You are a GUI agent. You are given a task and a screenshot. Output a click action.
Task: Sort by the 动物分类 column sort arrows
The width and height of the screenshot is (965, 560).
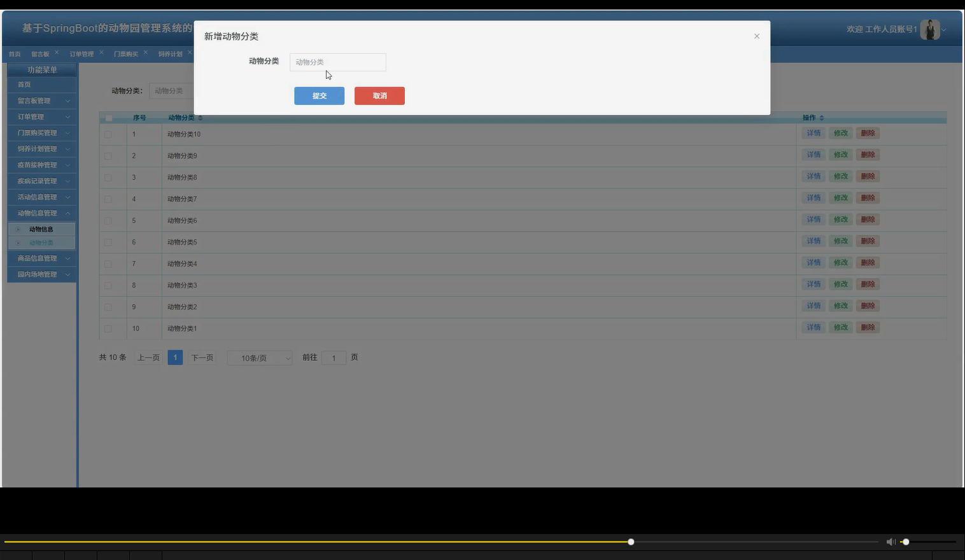point(200,118)
